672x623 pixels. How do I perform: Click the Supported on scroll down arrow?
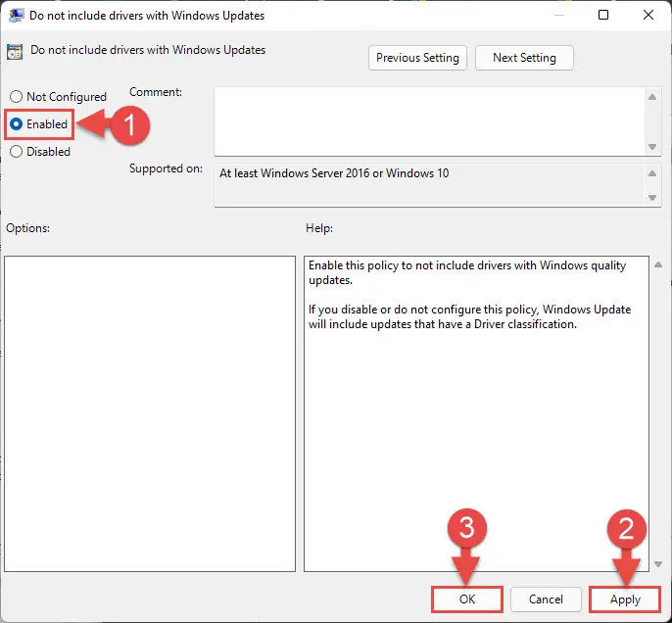(651, 198)
